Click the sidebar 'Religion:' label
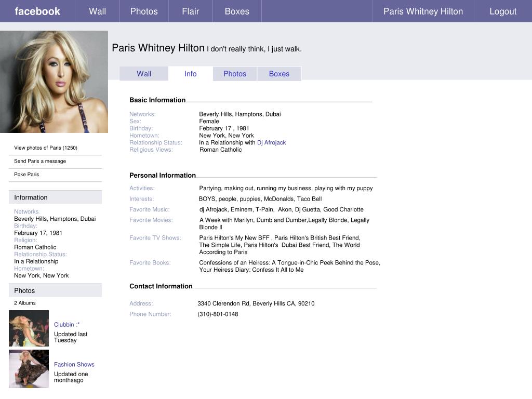 (26, 240)
